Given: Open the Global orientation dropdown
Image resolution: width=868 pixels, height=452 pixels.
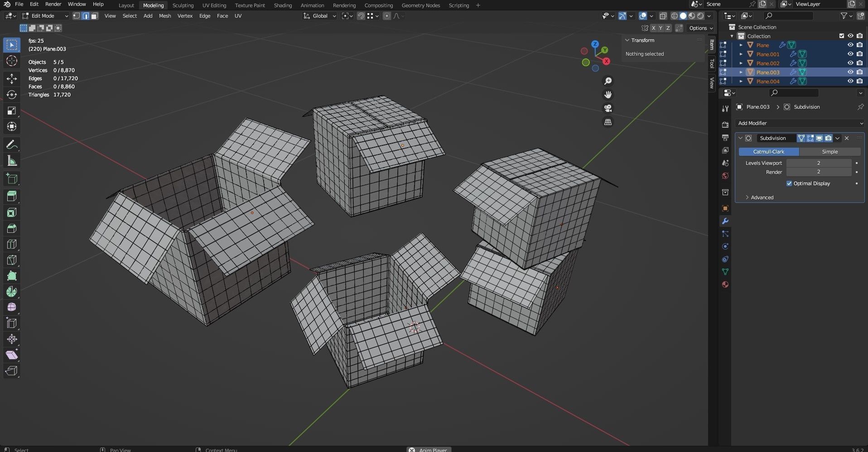Looking at the screenshot, I should coord(320,16).
